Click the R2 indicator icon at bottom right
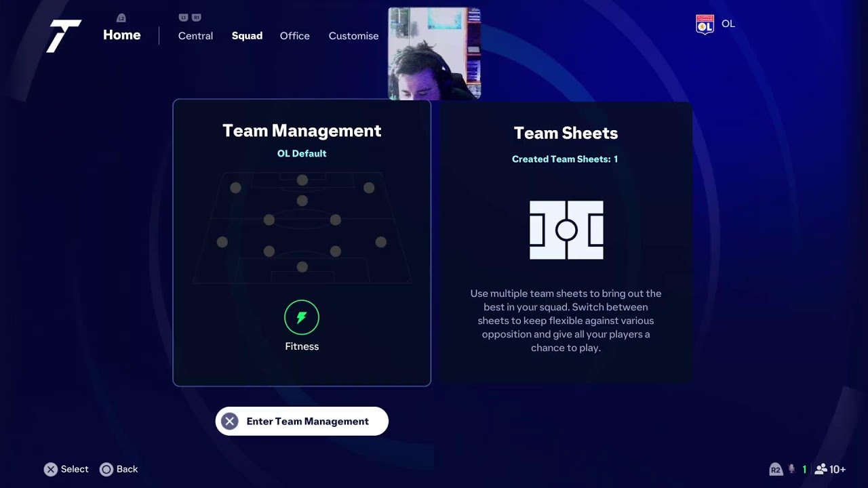The width and height of the screenshot is (868, 488). click(x=776, y=469)
